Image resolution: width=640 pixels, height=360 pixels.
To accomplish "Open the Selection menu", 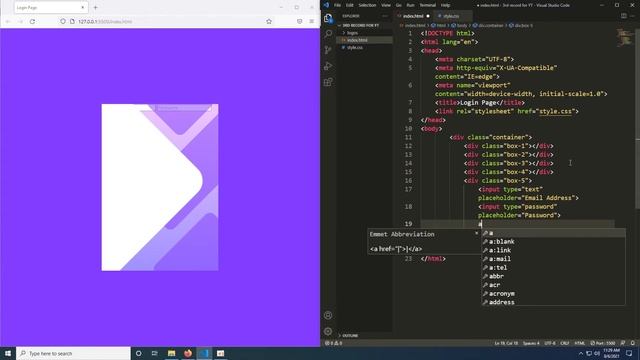I will pyautogui.click(x=367, y=5).
